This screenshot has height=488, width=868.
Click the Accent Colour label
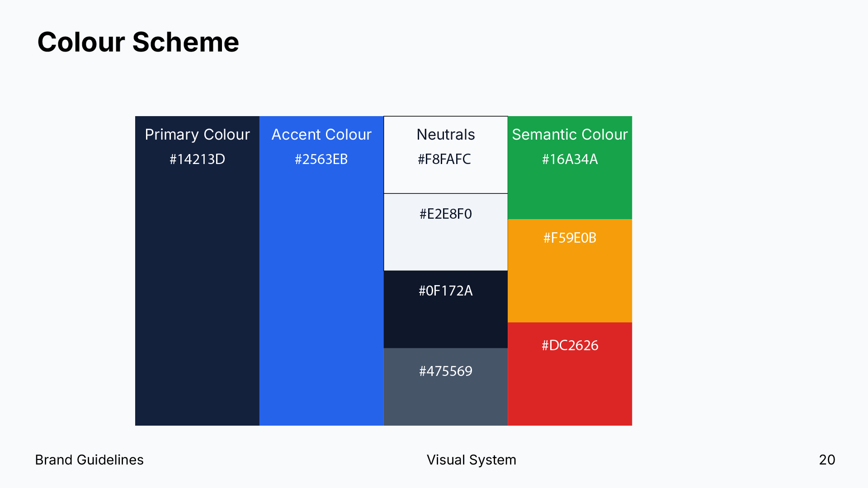pyautogui.click(x=321, y=135)
